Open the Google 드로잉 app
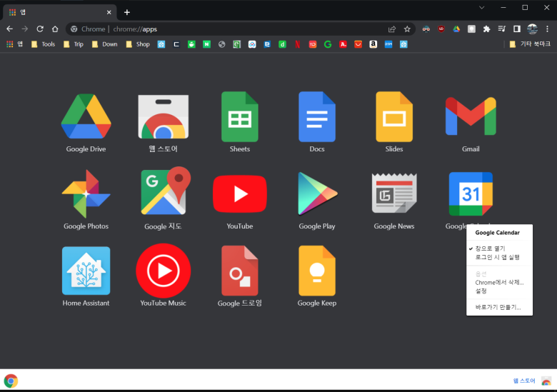Screen dimensions: 557x392 point(240,271)
